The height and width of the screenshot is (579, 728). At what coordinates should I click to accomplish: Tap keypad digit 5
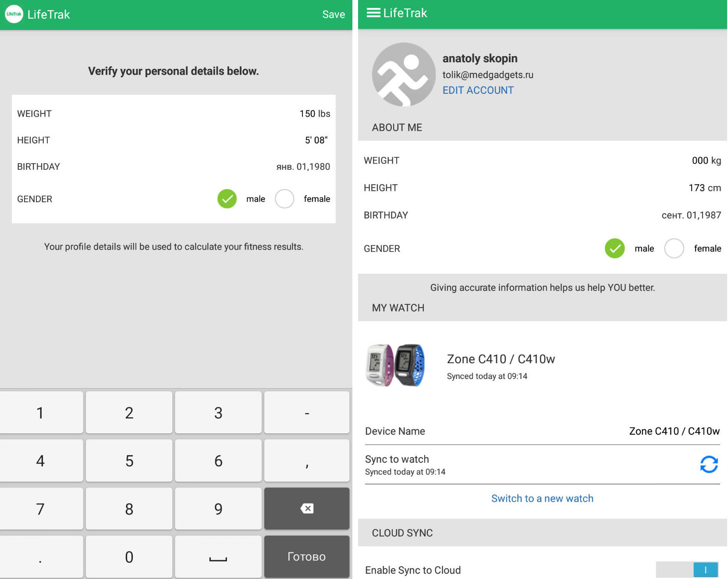point(129,461)
